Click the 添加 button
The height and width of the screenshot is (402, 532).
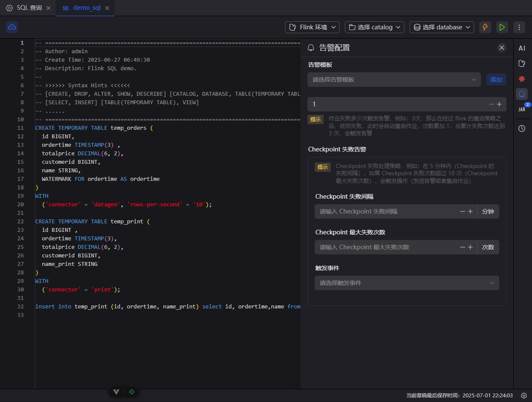[496, 80]
